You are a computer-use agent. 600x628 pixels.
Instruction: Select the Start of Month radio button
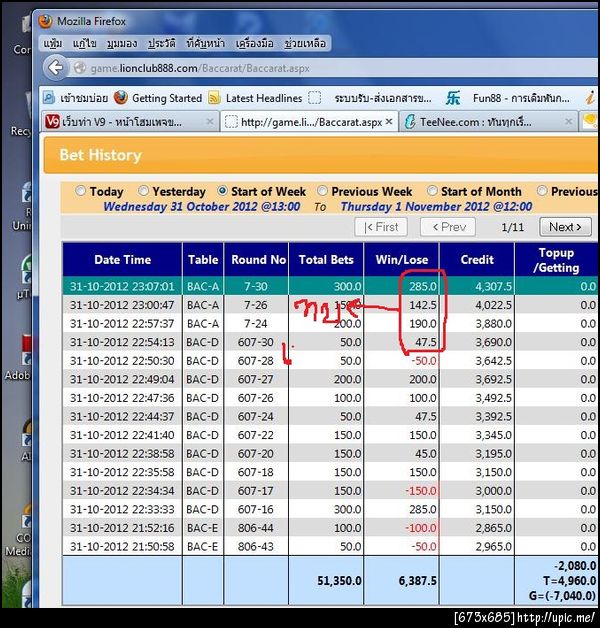click(x=432, y=191)
